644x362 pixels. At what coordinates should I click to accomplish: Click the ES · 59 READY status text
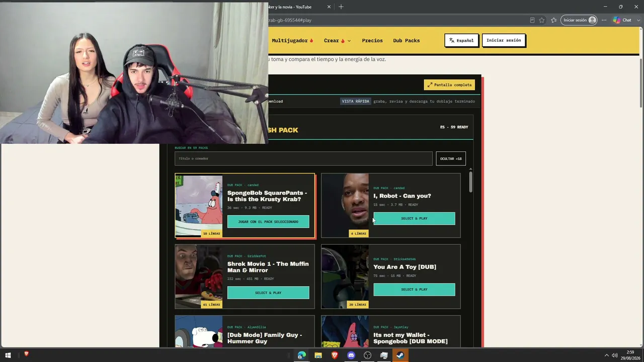click(x=454, y=127)
